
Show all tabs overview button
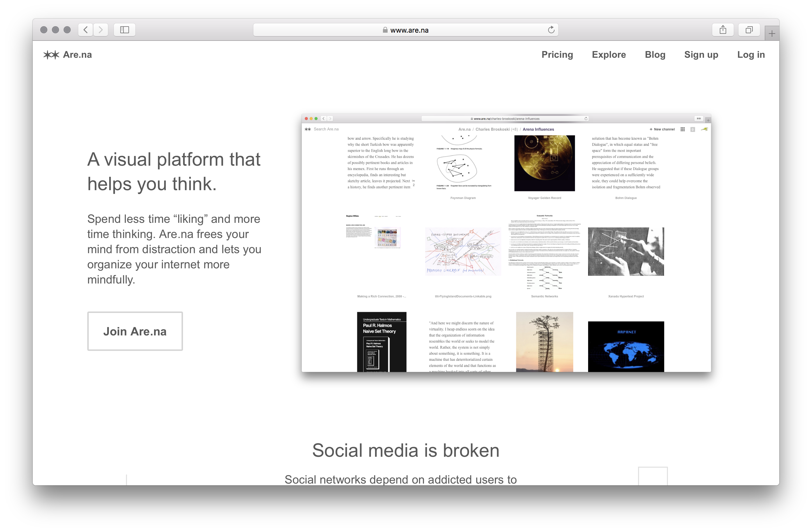749,30
